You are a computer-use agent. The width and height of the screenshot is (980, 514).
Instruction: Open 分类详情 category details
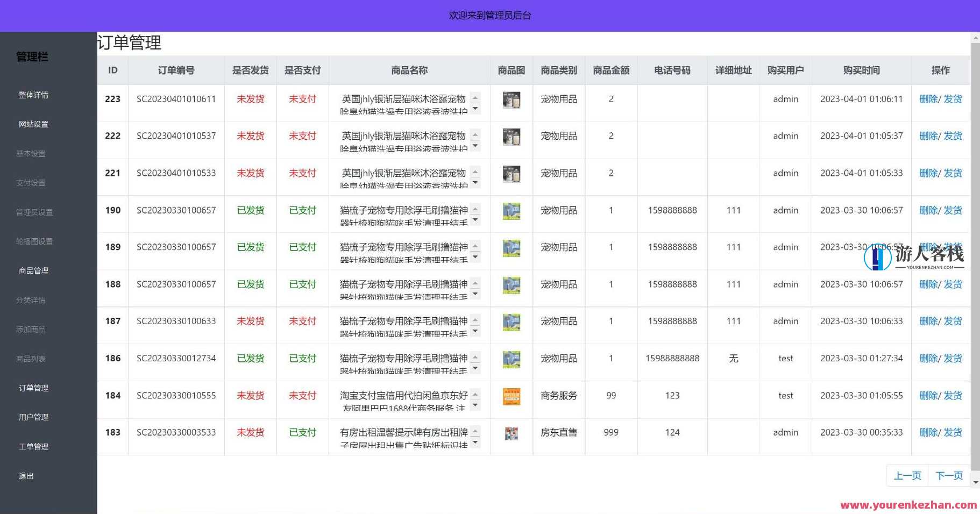coord(31,300)
